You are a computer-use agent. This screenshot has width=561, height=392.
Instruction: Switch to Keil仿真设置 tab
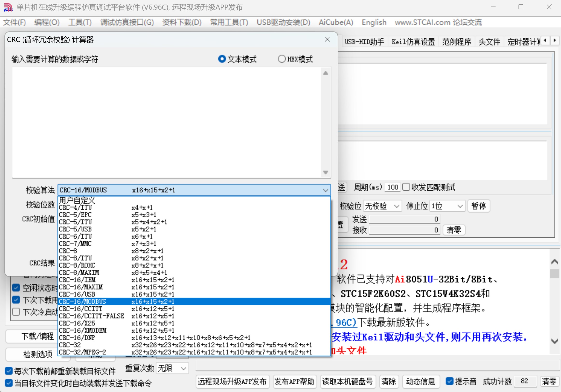[x=413, y=42]
